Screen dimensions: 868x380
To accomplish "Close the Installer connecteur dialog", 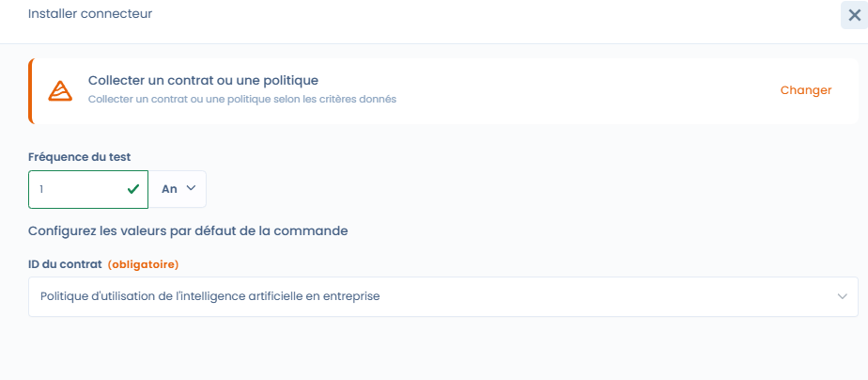I will tap(853, 15).
